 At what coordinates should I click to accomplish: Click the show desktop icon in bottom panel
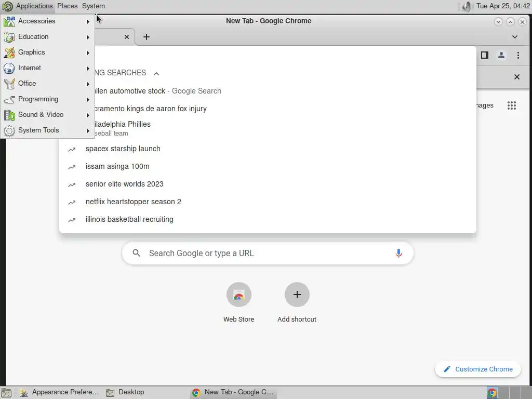pyautogui.click(x=6, y=393)
